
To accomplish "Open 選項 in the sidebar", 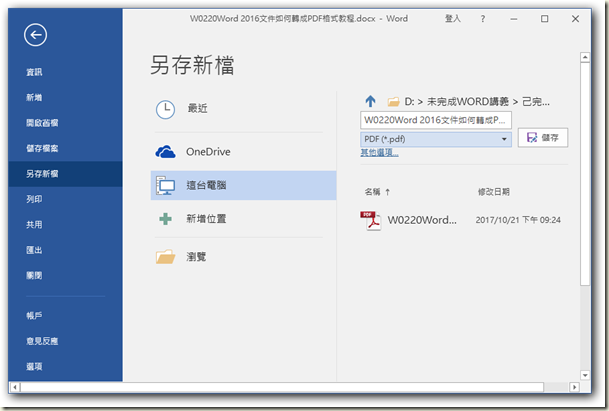I will 34,366.
